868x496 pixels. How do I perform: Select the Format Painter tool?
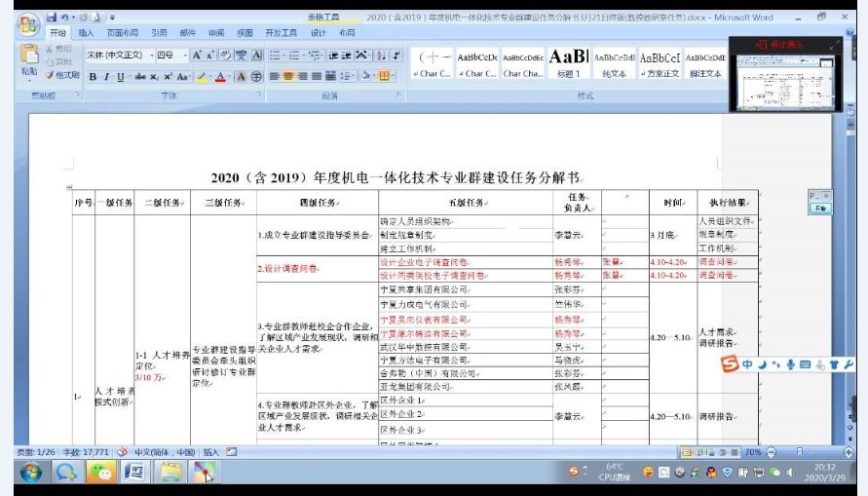(x=63, y=75)
